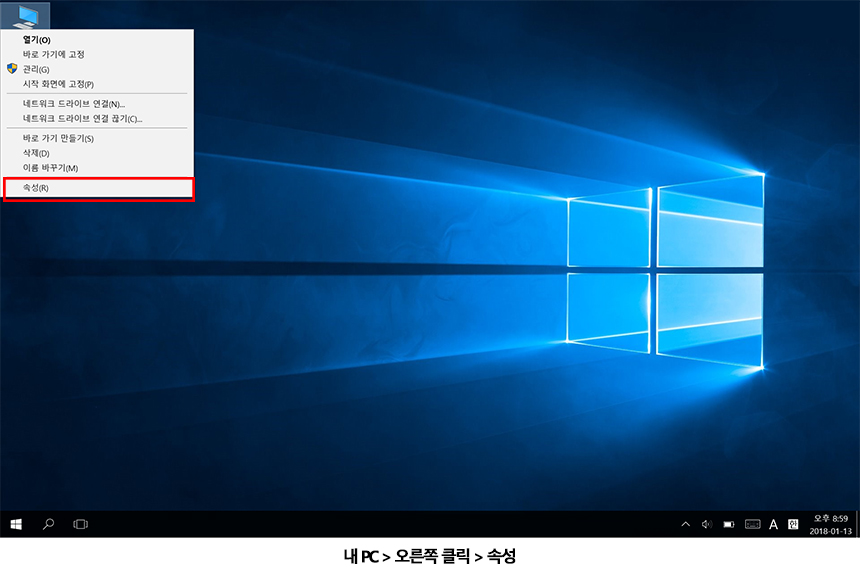Viewport: 860px width, 578px height.
Task: Open the Windows Start button
Action: [x=16, y=524]
